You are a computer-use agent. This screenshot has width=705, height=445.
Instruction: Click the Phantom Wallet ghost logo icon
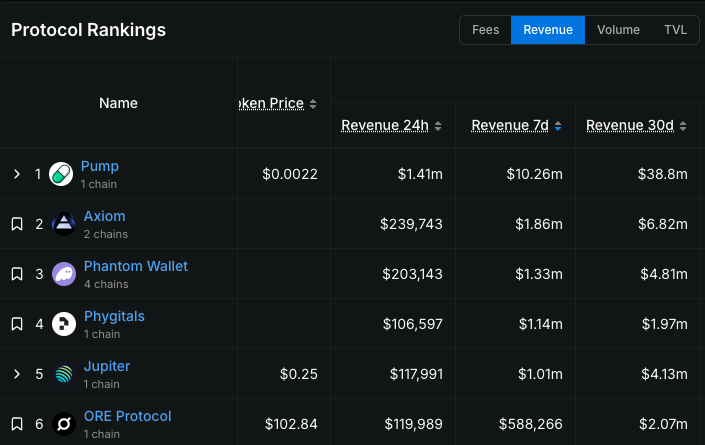64,274
